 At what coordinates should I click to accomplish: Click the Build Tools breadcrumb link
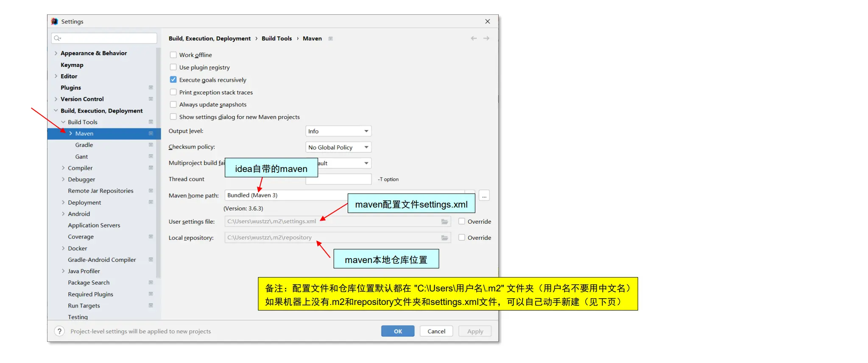pyautogui.click(x=276, y=39)
